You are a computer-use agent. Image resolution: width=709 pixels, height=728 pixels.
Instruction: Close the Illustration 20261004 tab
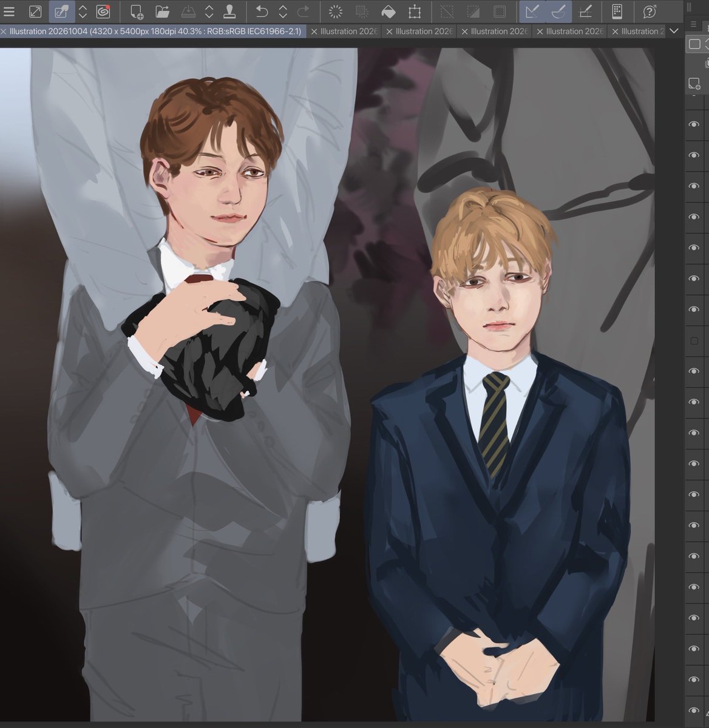[4, 31]
